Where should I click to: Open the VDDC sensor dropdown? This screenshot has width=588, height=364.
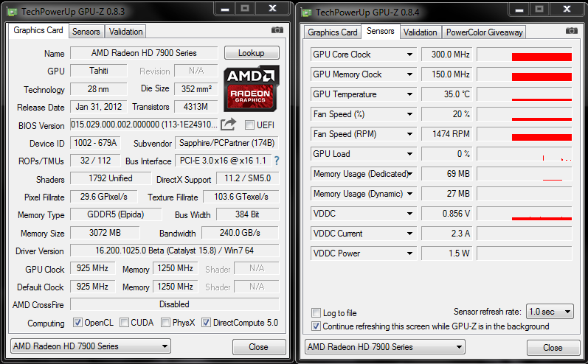[x=410, y=214]
